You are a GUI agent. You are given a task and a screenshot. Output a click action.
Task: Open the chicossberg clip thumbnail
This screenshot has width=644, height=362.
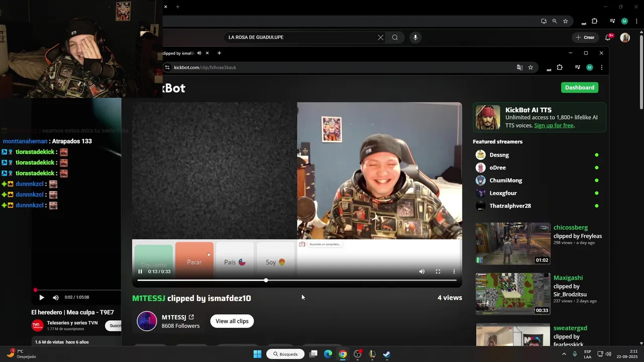tap(513, 243)
